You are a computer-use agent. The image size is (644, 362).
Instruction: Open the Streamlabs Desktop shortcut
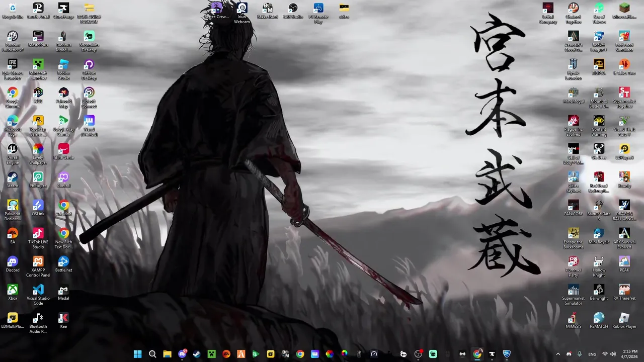click(x=89, y=42)
